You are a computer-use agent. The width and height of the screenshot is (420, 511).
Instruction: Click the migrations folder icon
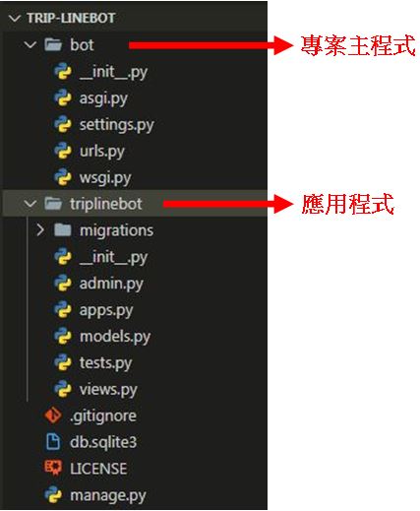[x=63, y=230]
